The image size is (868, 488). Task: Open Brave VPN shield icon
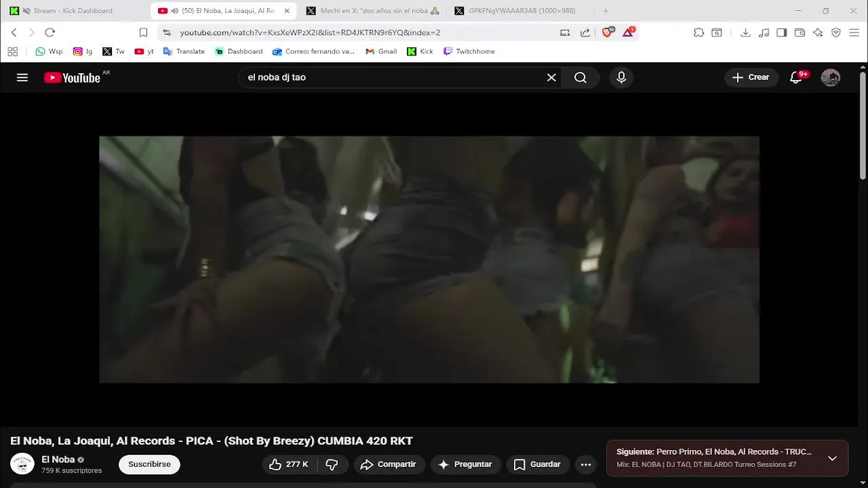(836, 33)
